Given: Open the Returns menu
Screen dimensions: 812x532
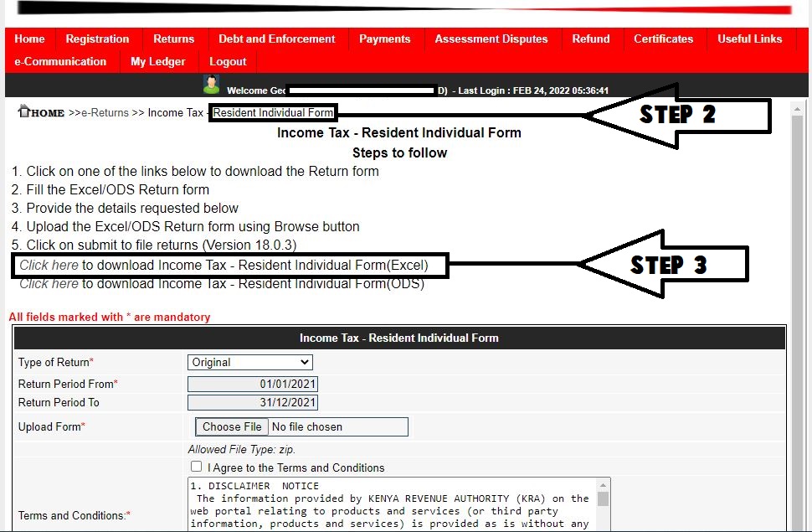Looking at the screenshot, I should (173, 39).
